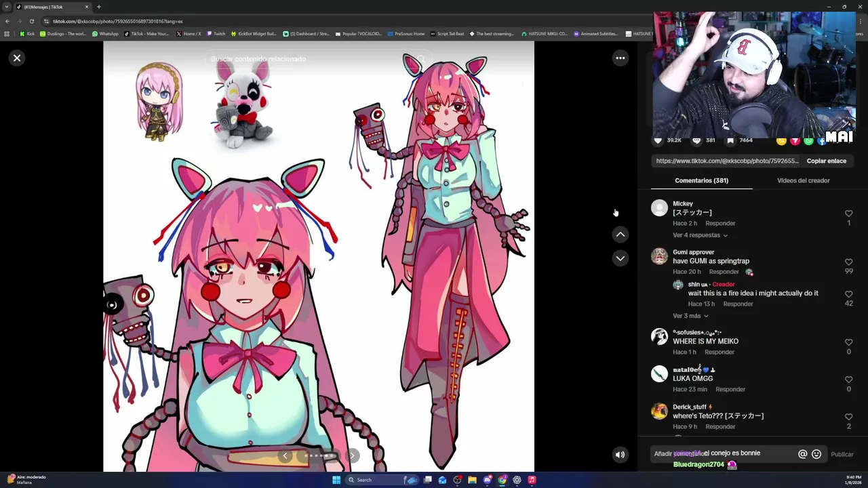Reply to Derick_stuff's comment

(x=720, y=427)
